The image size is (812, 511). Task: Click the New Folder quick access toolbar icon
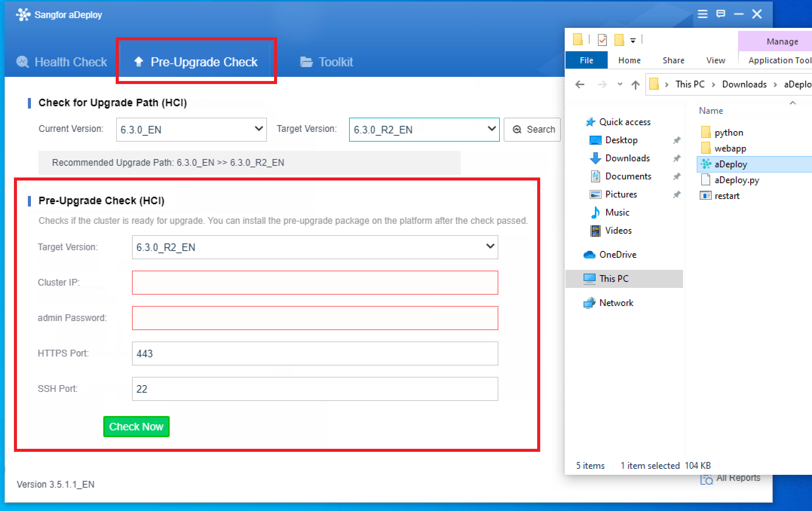click(619, 40)
